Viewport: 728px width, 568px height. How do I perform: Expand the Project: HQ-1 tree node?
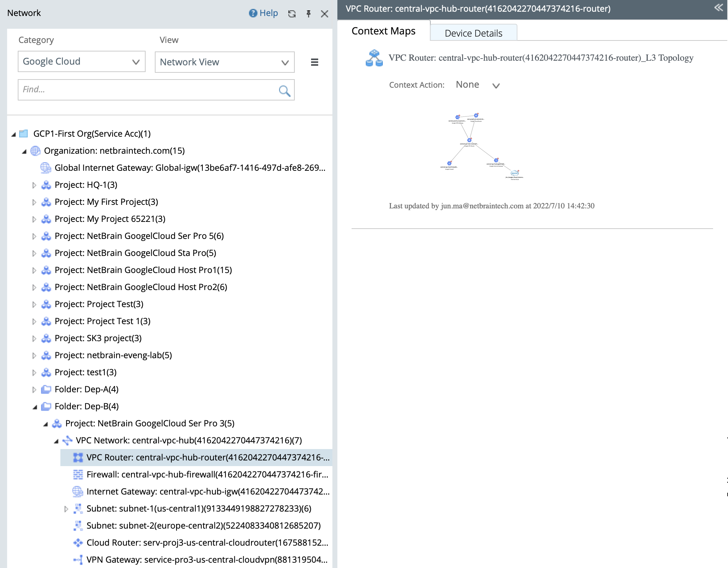(34, 185)
